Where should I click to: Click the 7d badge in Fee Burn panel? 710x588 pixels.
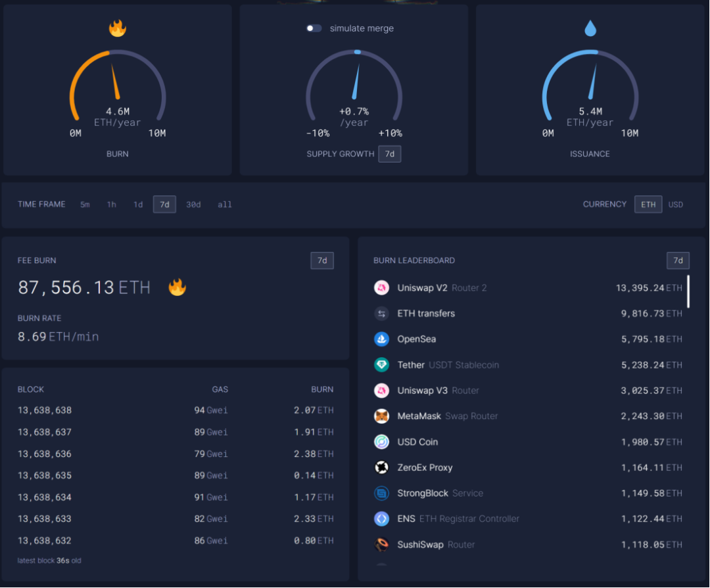point(322,260)
